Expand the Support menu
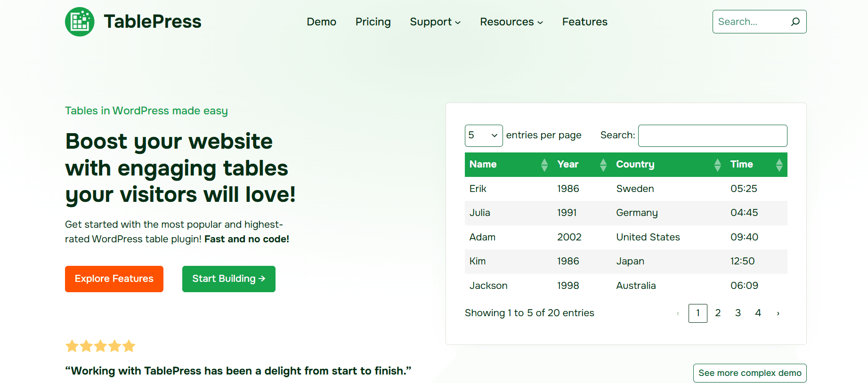This screenshot has height=383, width=868. pos(435,22)
